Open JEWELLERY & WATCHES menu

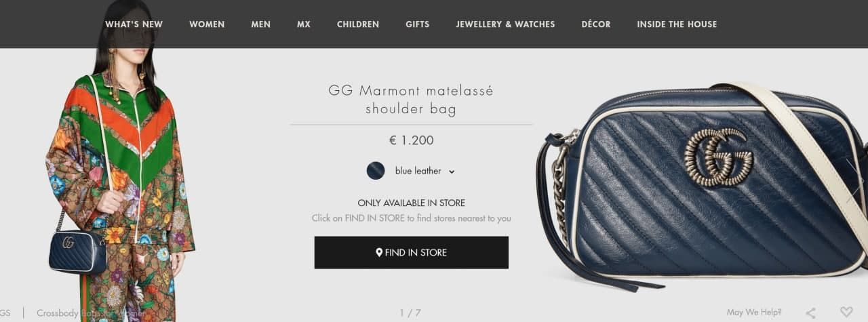[x=505, y=24]
